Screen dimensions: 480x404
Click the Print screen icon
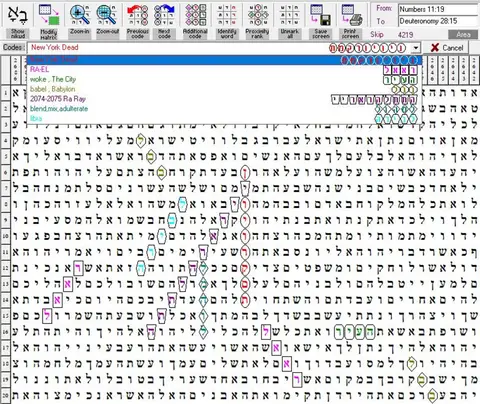click(x=351, y=15)
